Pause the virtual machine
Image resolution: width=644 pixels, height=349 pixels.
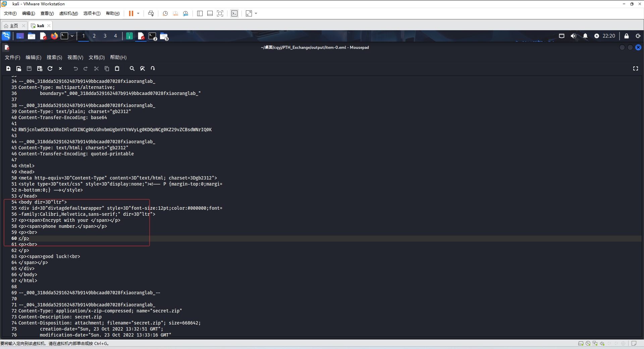(x=131, y=13)
